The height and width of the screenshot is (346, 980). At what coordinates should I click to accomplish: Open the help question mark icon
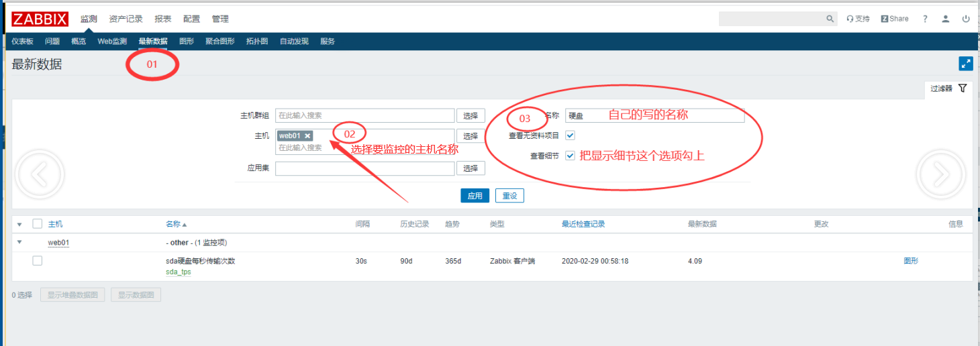click(x=925, y=19)
